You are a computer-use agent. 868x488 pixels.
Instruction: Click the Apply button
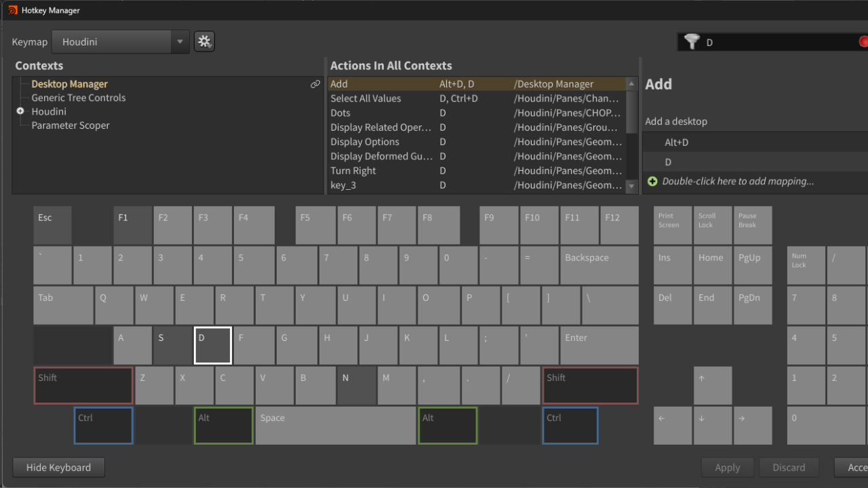click(x=728, y=468)
